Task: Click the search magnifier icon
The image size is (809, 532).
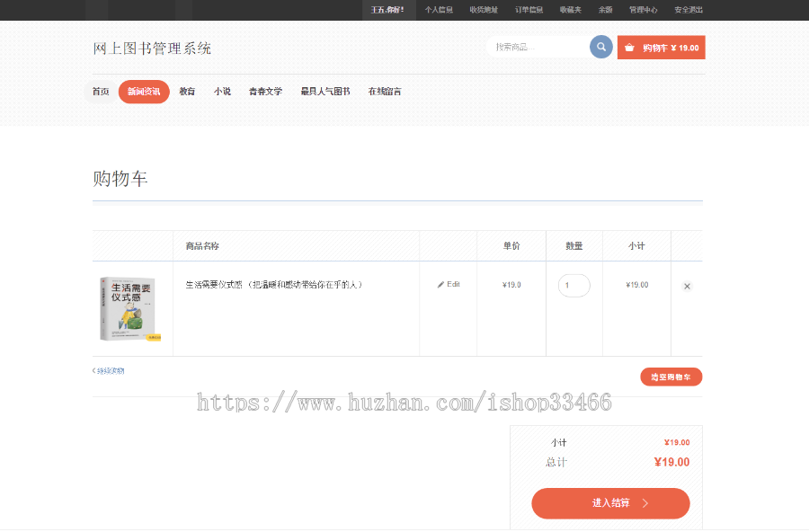Action: pyautogui.click(x=601, y=47)
